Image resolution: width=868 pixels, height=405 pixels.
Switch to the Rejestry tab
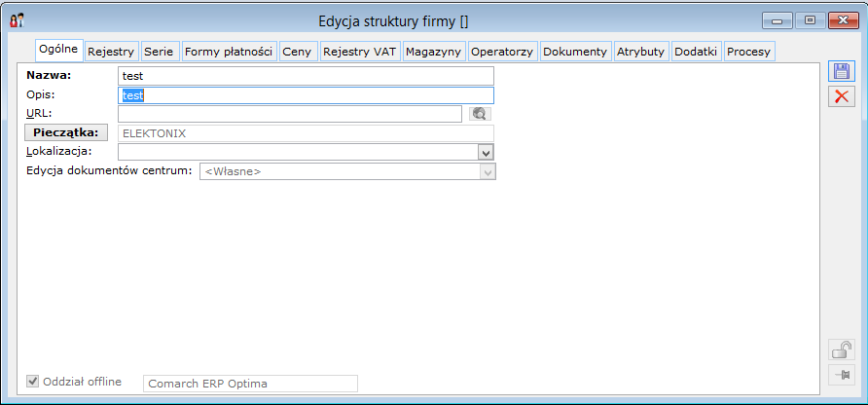(111, 51)
